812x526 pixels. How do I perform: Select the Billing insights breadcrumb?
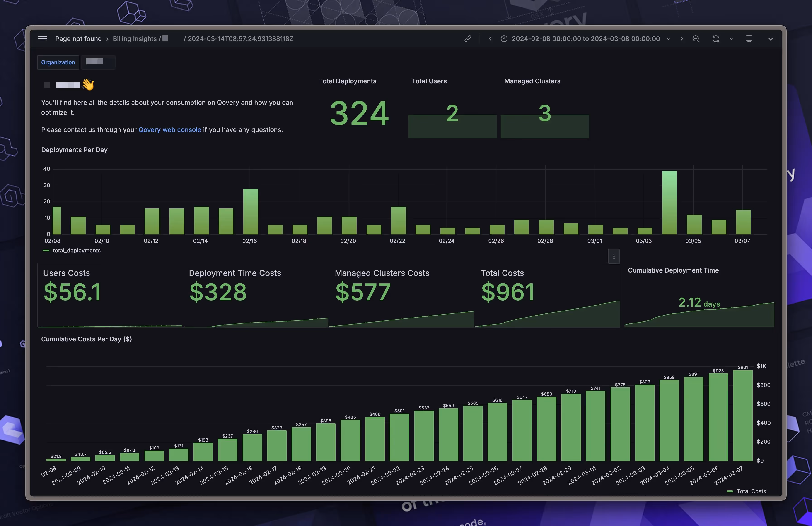coord(134,38)
